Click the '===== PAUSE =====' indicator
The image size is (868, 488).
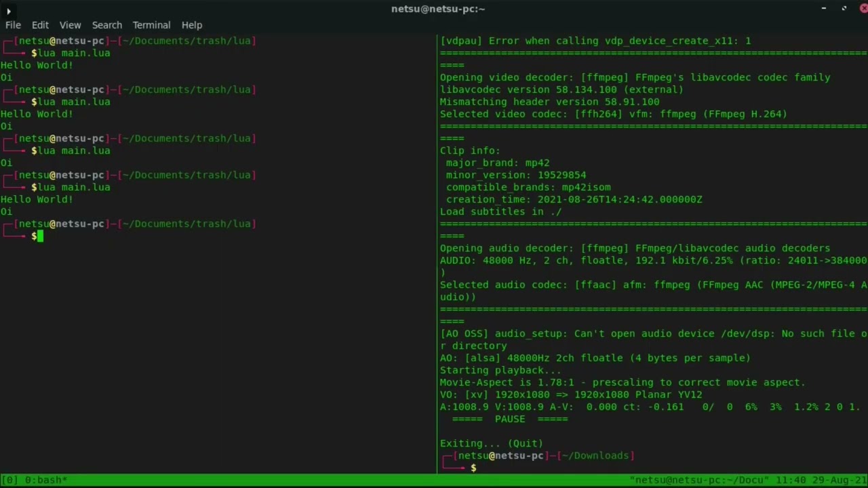pos(510,419)
